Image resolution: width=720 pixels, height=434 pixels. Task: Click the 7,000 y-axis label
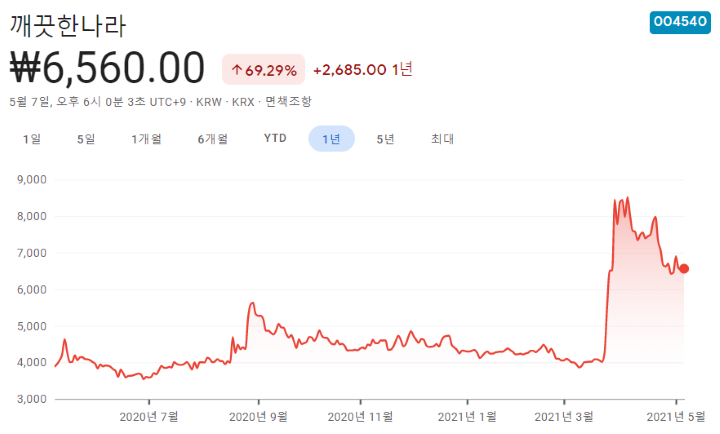[32, 253]
